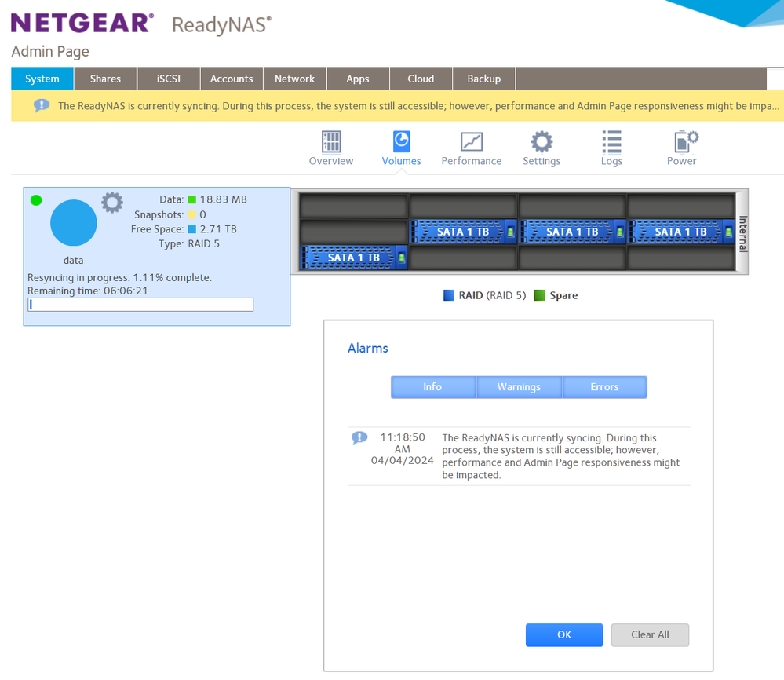The height and width of the screenshot is (680, 784).
Task: Open the Network tab
Action: pos(294,79)
